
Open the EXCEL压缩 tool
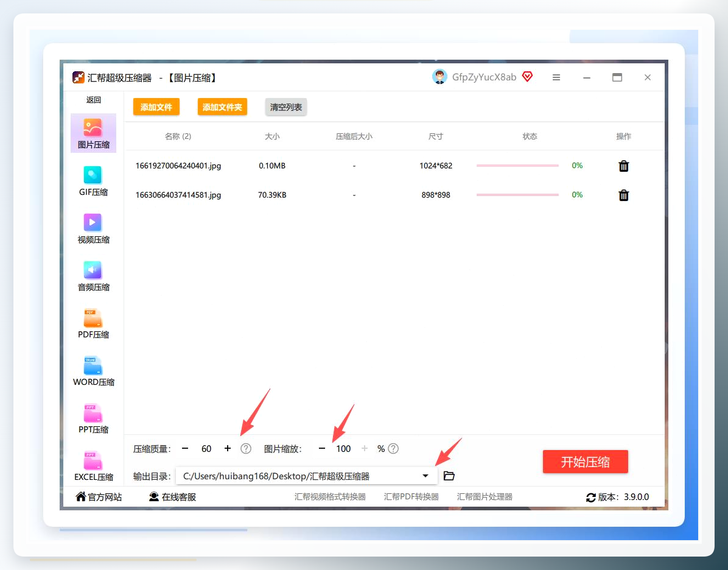point(93,466)
